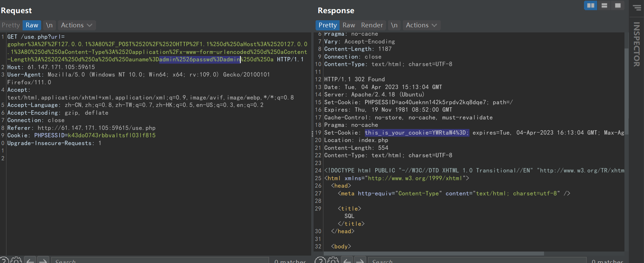
Task: Go to previous match in Response search
Action: click(347, 260)
